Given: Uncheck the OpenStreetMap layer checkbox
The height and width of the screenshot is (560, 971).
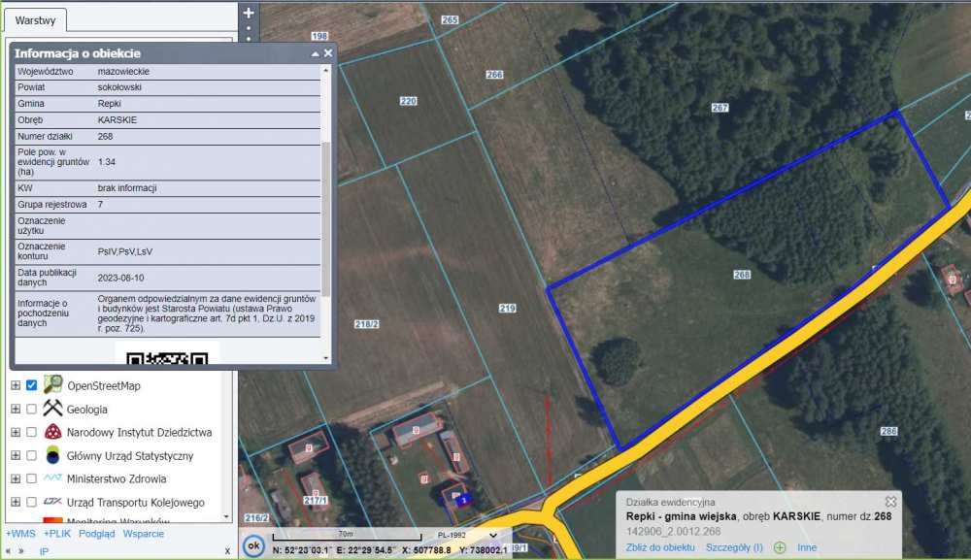Looking at the screenshot, I should [32, 385].
